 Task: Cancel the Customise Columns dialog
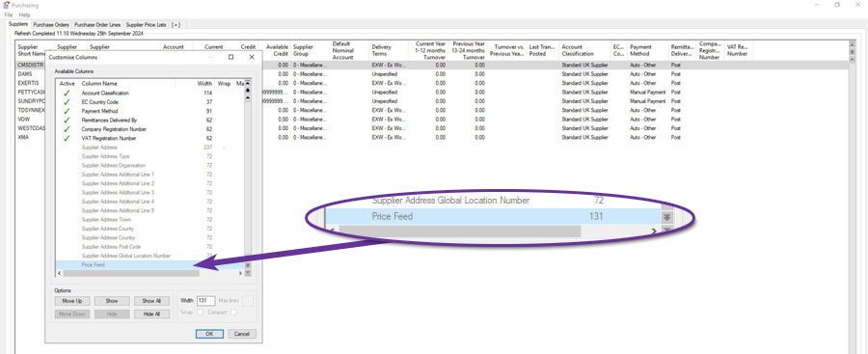click(242, 334)
